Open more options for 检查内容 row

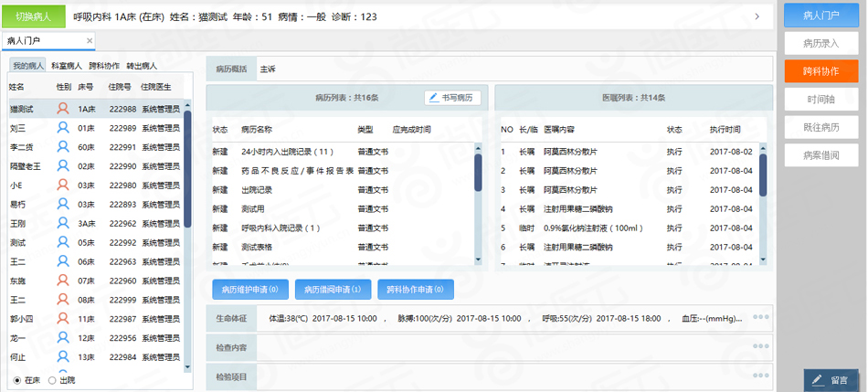(x=760, y=346)
